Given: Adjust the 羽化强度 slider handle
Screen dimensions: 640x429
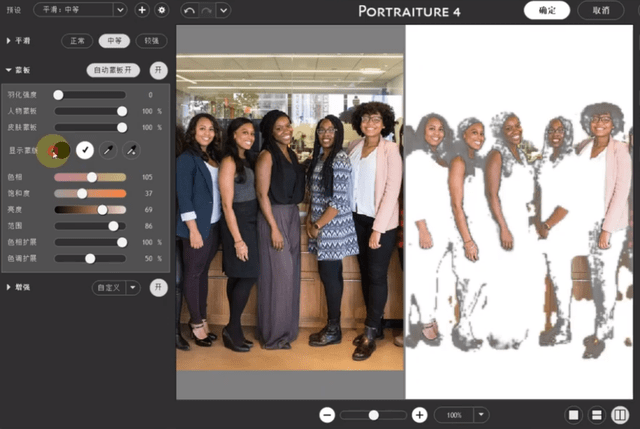Looking at the screenshot, I should pos(58,95).
